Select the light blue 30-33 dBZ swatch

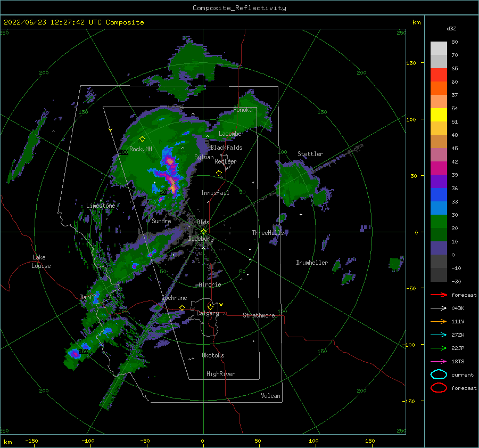point(439,208)
